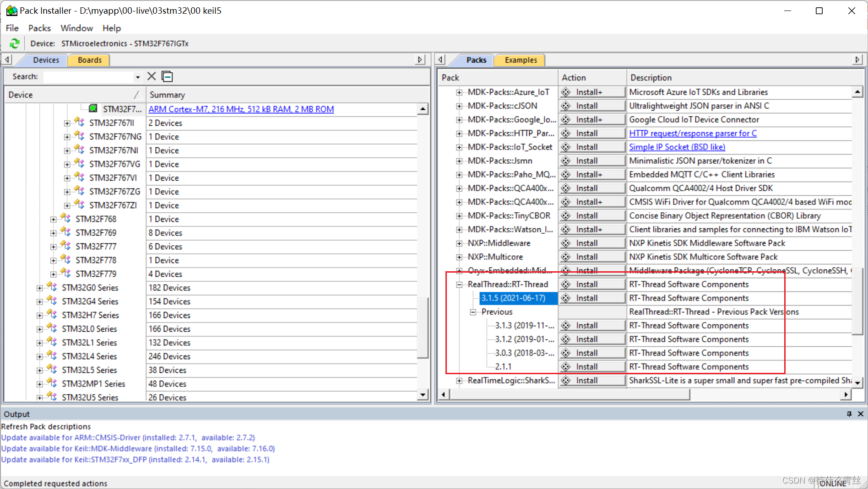Expand the STM32L1 Series node
Image resolution: width=868 pixels, height=489 pixels.
[39, 343]
